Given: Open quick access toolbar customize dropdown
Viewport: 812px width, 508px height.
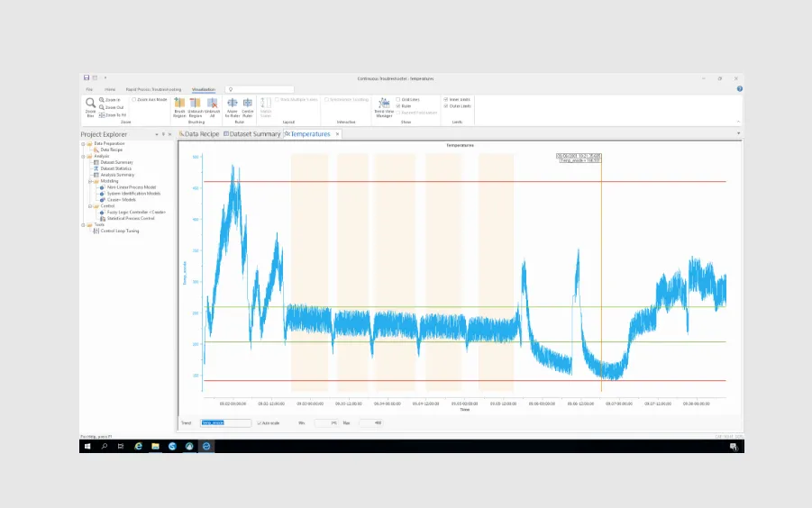Looking at the screenshot, I should [x=105, y=77].
